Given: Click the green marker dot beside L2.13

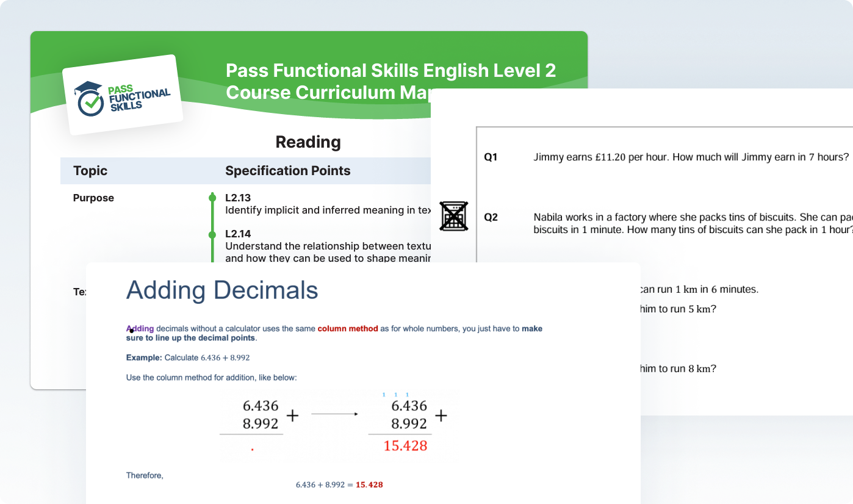Looking at the screenshot, I should (x=212, y=198).
